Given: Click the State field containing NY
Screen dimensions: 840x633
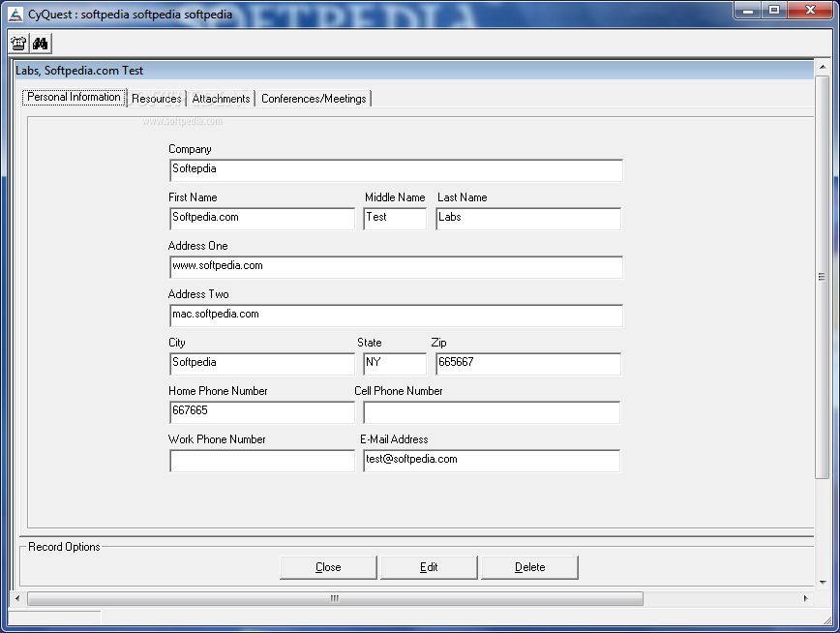Looking at the screenshot, I should (395, 364).
